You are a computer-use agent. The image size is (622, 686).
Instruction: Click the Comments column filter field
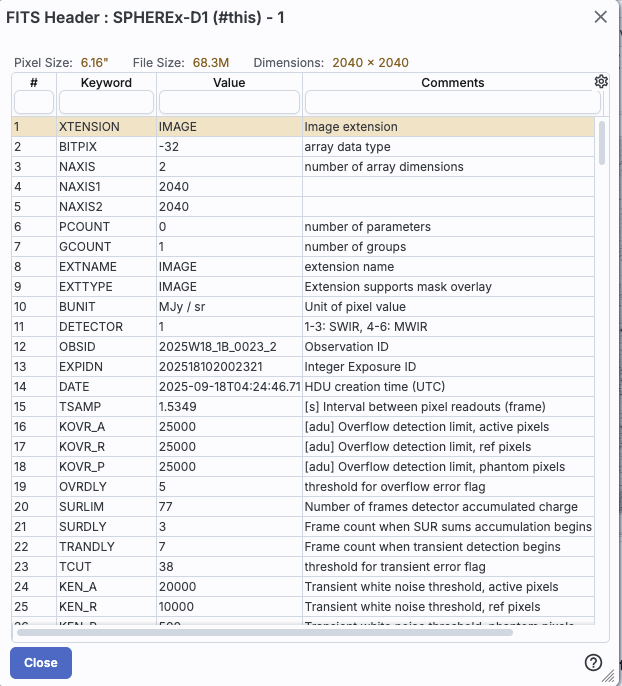point(453,102)
